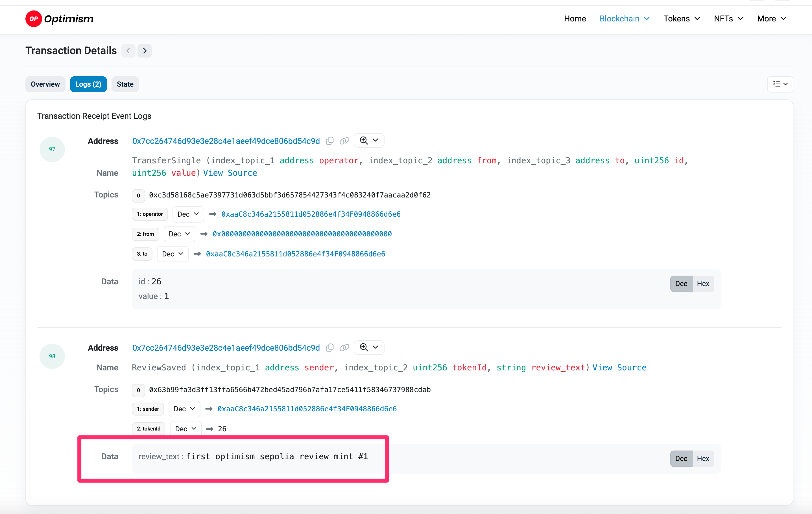Open the zero address from link

(x=302, y=234)
